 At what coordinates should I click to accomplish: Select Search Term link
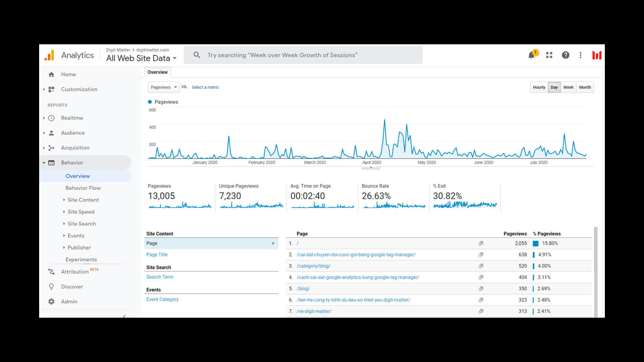point(160,277)
